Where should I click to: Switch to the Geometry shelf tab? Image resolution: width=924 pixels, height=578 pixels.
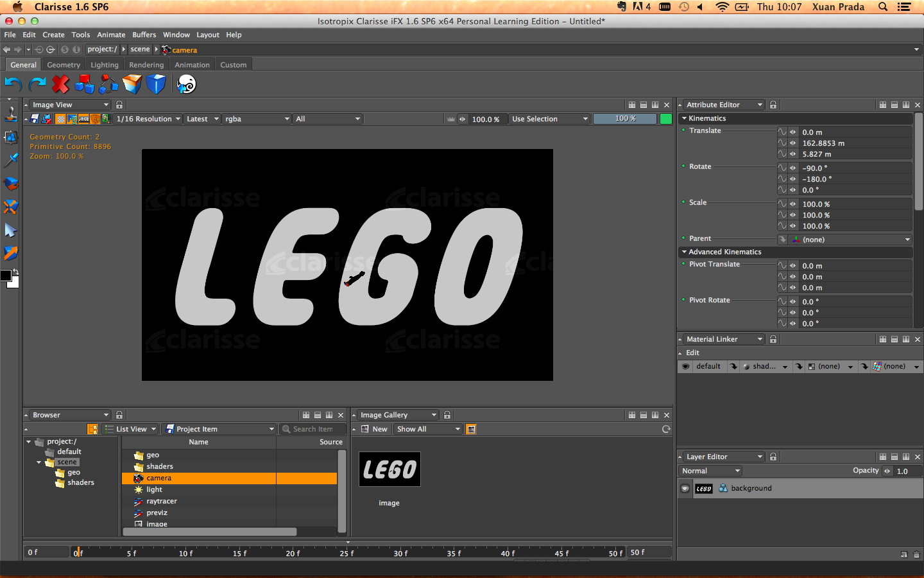pyautogui.click(x=64, y=65)
